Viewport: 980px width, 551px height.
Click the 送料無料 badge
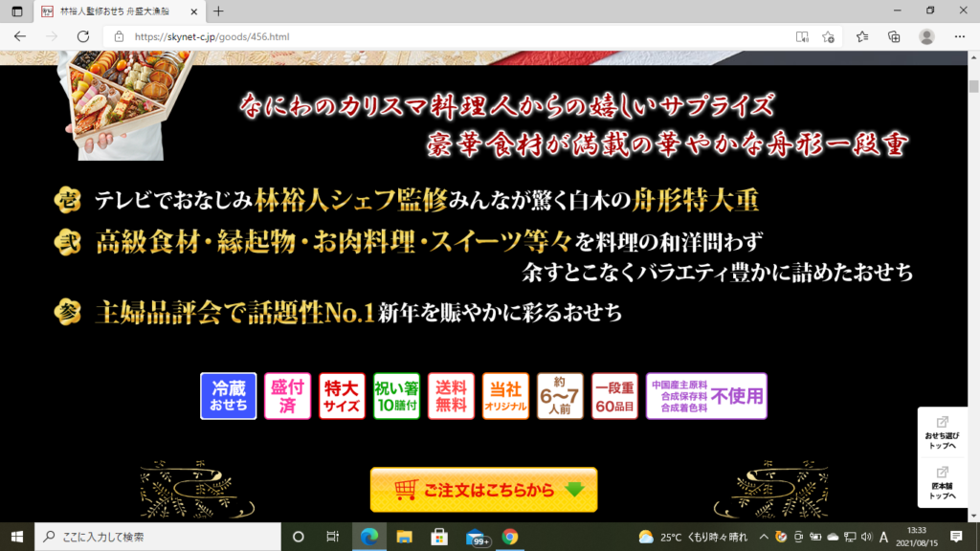click(452, 396)
